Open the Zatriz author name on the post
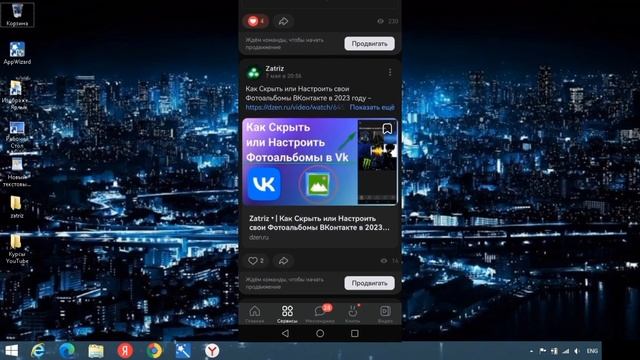The image size is (640, 360). point(275,69)
